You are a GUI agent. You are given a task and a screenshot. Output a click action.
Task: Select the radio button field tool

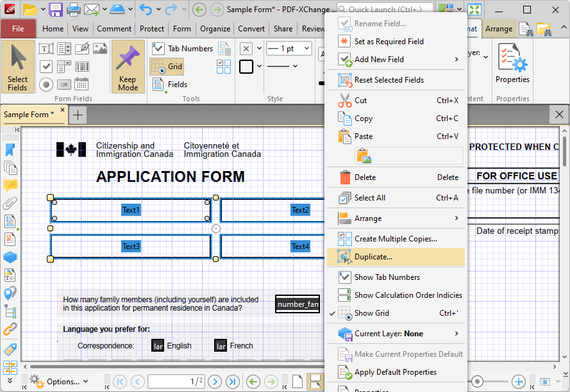46,85
